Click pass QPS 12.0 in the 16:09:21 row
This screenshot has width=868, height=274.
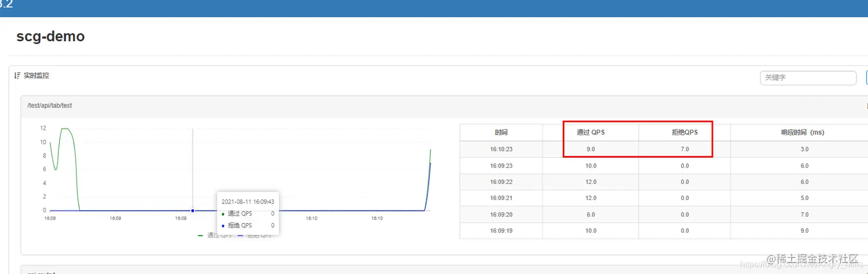pos(591,198)
